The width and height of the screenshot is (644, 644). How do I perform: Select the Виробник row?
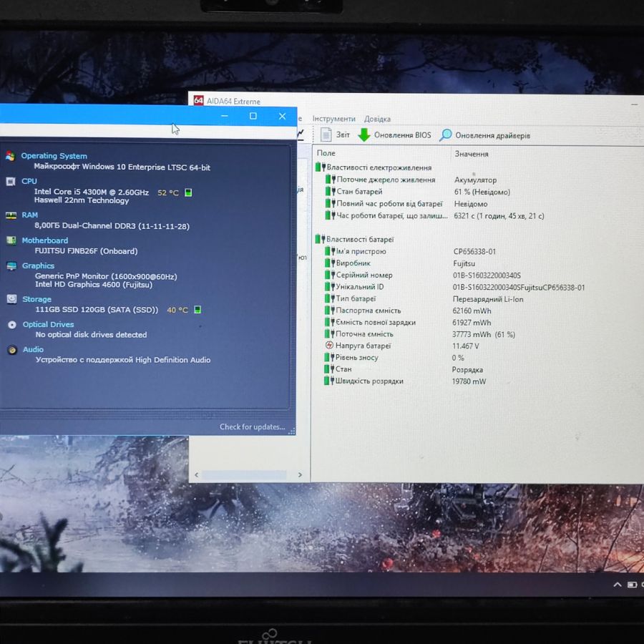pyautogui.click(x=399, y=263)
